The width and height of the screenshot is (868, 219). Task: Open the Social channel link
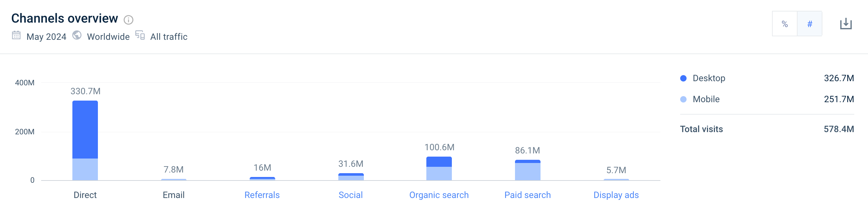pos(350,195)
